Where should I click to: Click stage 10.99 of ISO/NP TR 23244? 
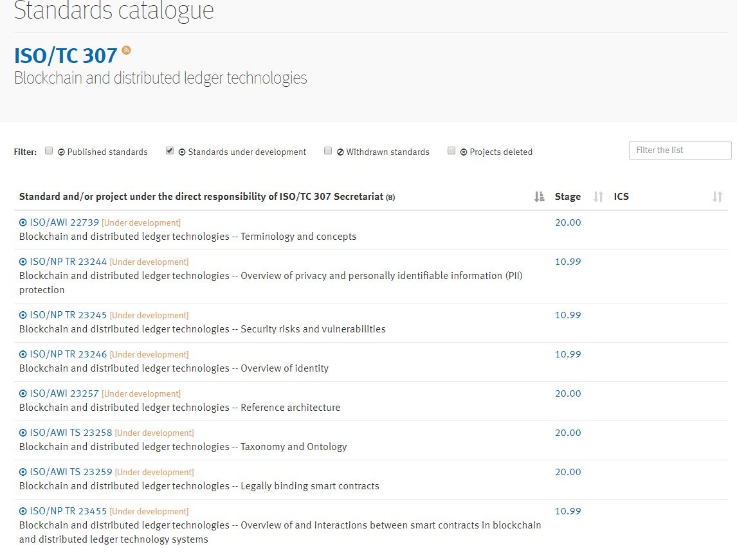(568, 262)
